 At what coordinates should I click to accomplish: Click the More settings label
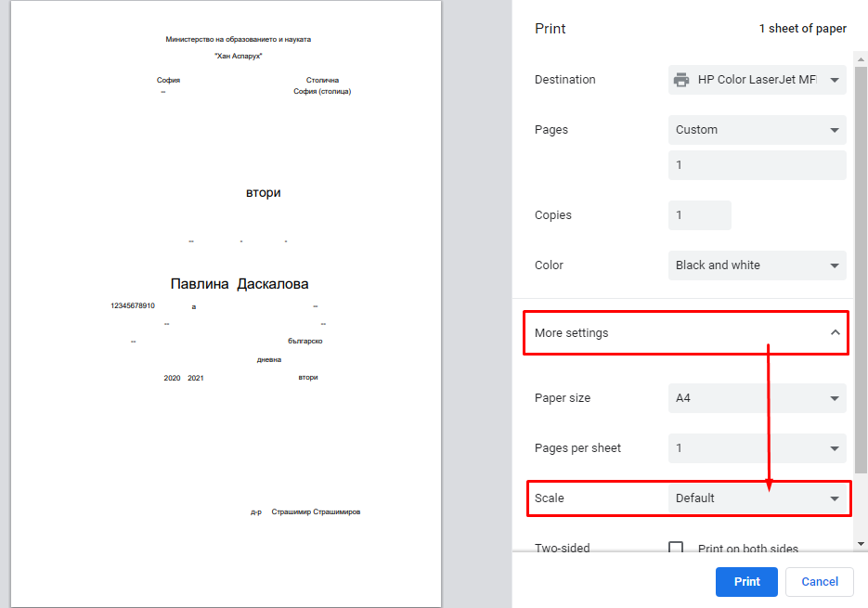(x=572, y=332)
